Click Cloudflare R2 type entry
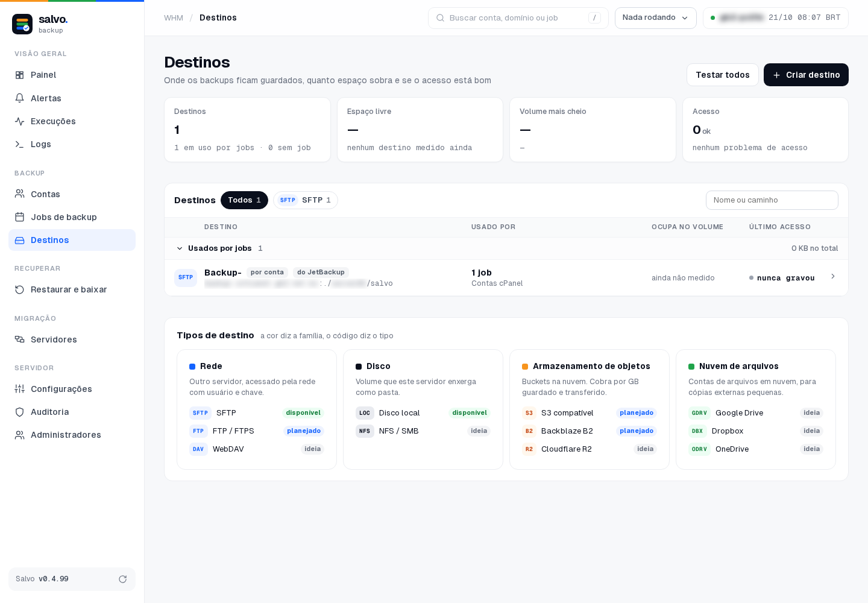Screen dimensions: 868x603 pos(590,449)
